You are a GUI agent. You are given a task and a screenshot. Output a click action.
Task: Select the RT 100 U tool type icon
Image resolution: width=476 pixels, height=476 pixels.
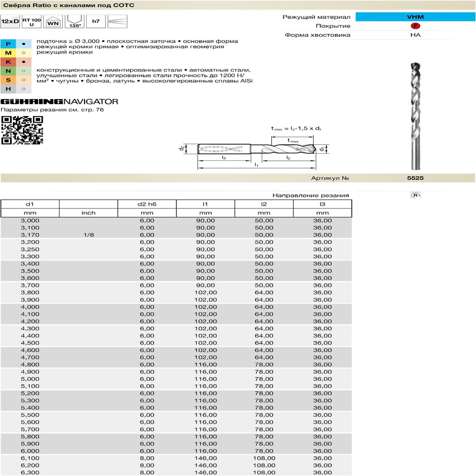click(31, 21)
